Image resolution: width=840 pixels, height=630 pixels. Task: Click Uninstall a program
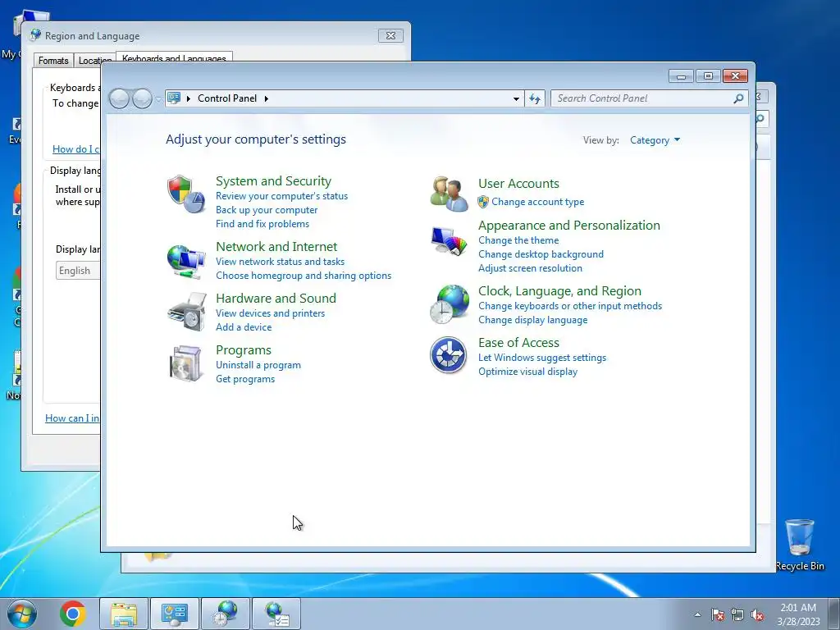(258, 365)
